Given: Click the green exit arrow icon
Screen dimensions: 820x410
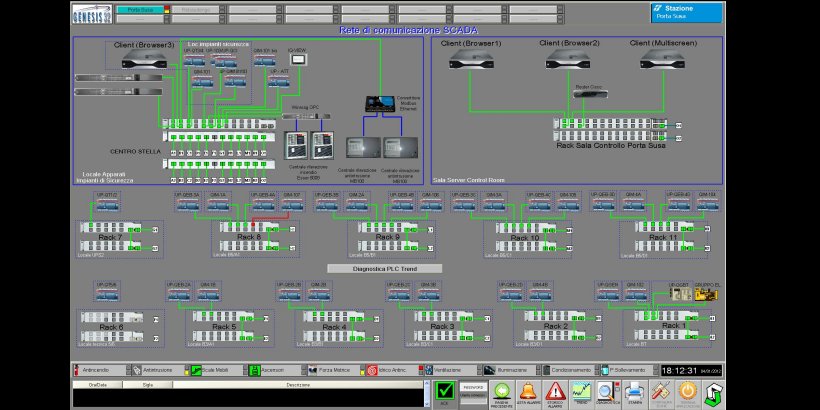Looking at the screenshot, I should (x=713, y=394).
